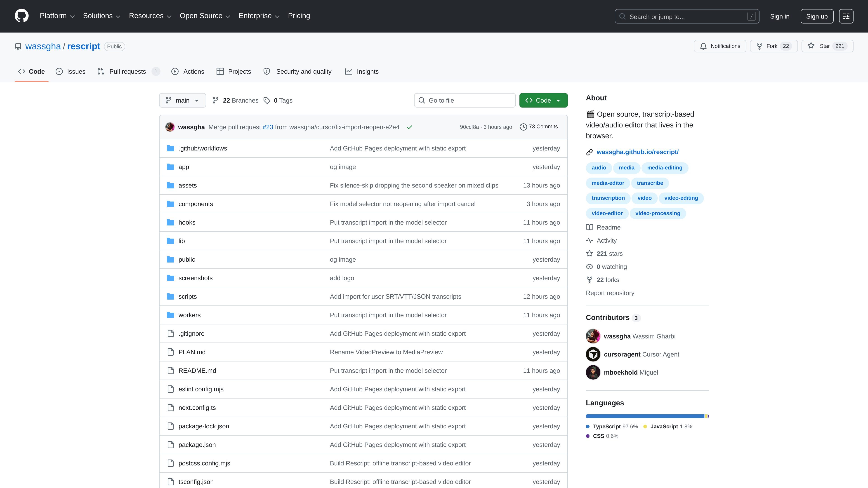Click the green check status icon
The height and width of the screenshot is (488, 868).
coord(409,127)
